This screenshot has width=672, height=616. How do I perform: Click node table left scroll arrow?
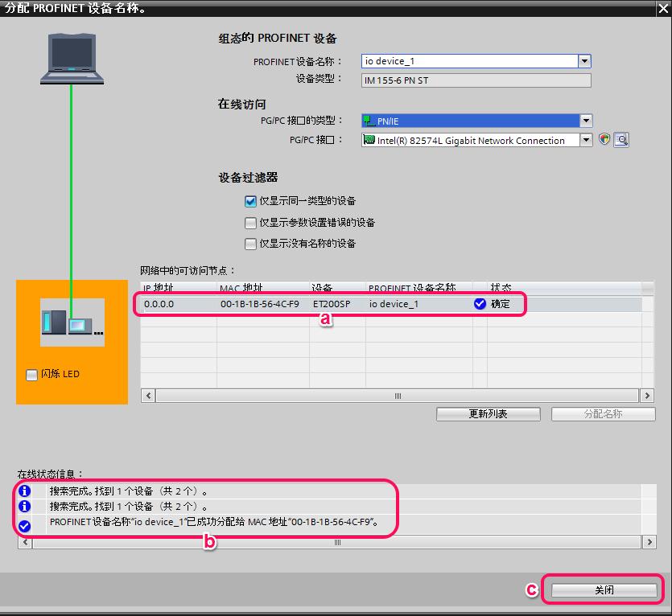coord(148,396)
